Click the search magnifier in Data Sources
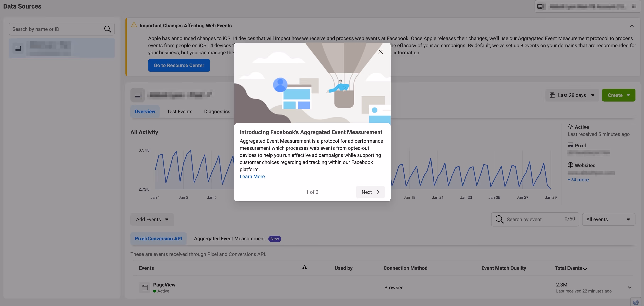 click(x=108, y=29)
